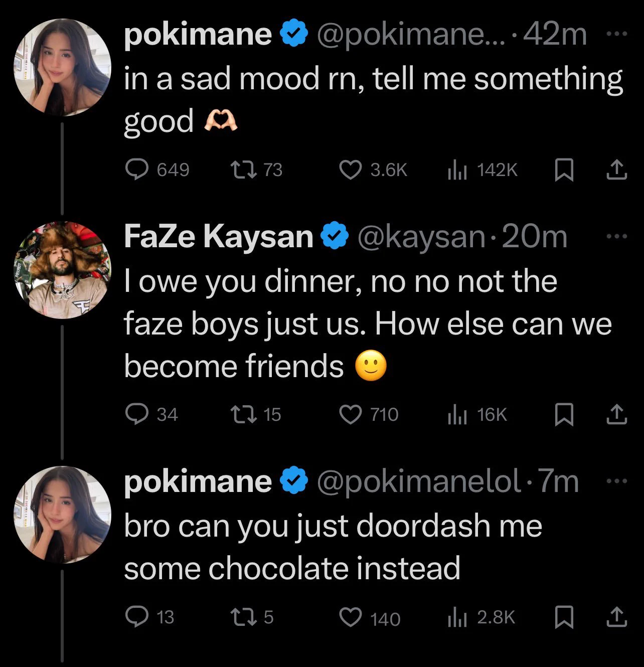Bookmark FaZe Kaysan's dinner tweet

coord(564,415)
